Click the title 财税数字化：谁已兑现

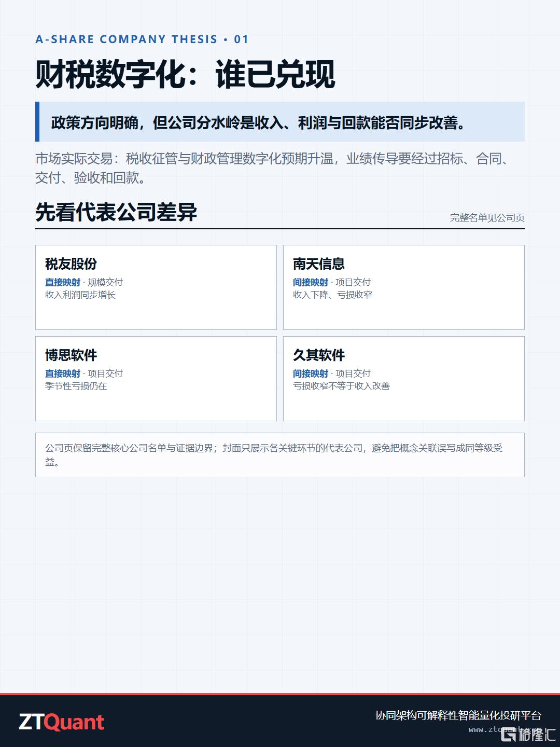coord(186,74)
